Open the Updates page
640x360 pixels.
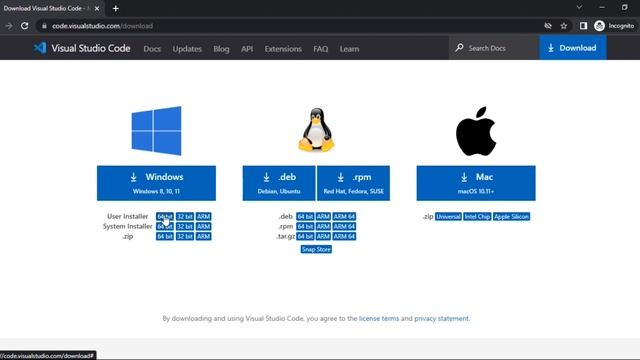(x=187, y=49)
